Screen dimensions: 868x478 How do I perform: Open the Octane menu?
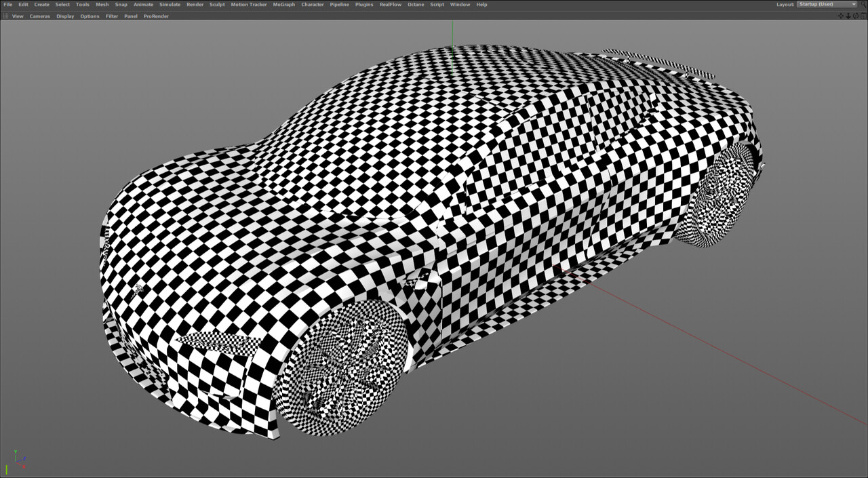click(x=416, y=4)
